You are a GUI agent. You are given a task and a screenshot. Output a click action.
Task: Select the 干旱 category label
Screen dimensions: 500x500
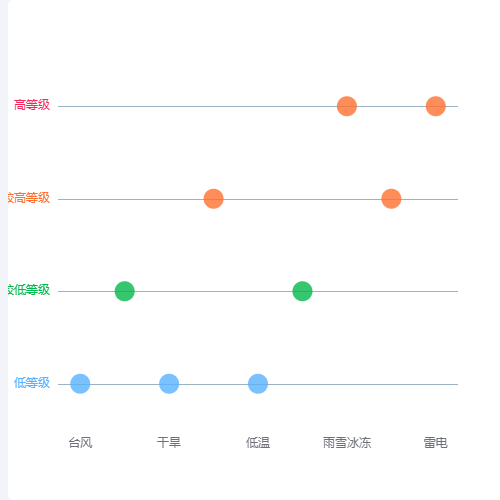point(169,443)
